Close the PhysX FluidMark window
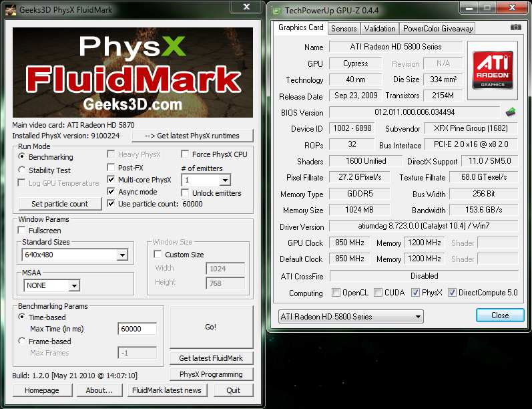532x409 pixels. [x=247, y=7]
